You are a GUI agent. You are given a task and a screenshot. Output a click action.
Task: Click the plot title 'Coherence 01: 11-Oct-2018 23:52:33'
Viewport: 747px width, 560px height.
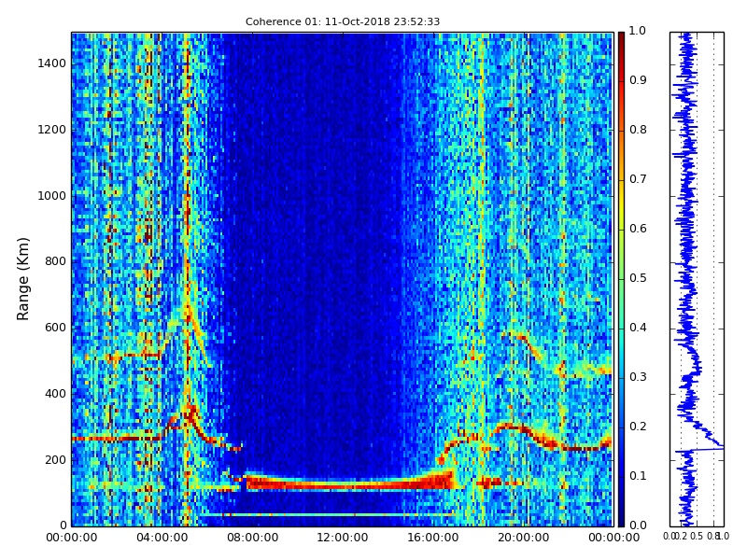[x=343, y=21]
